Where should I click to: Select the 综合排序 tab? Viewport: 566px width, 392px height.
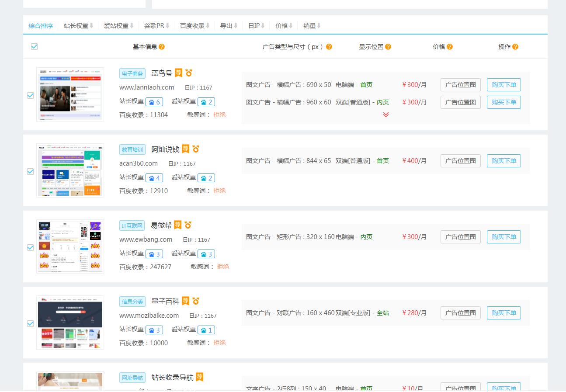pos(41,26)
